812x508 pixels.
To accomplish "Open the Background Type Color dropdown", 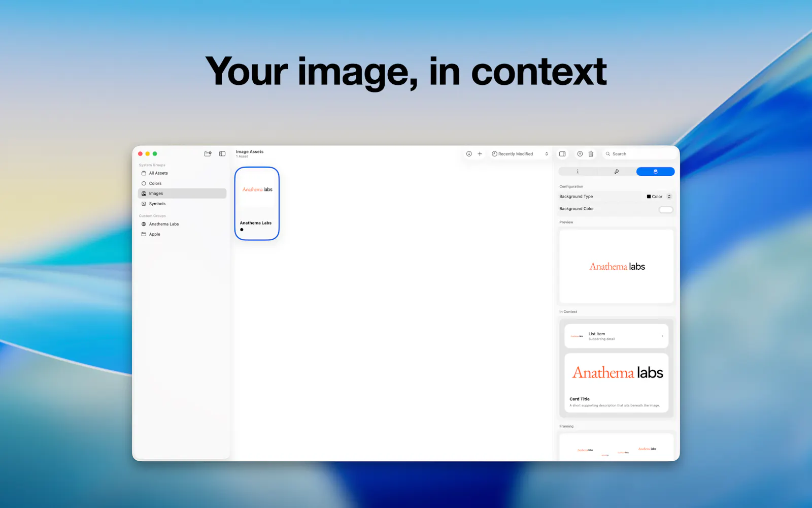I will point(659,197).
